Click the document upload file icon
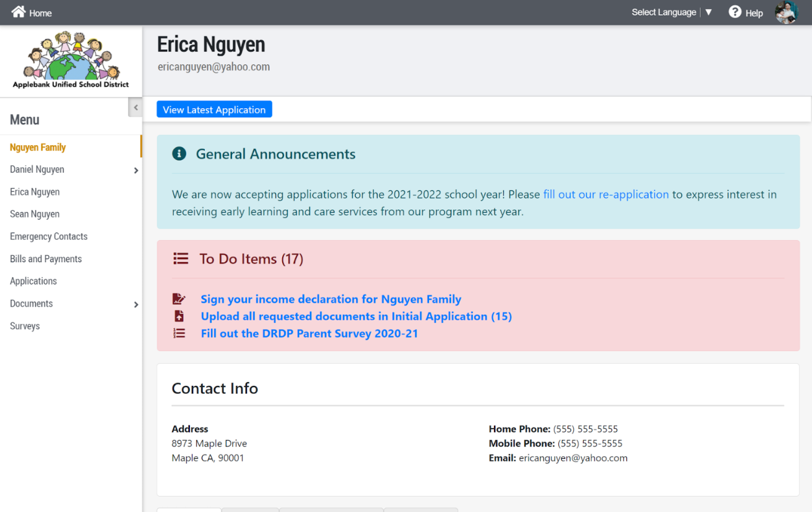 click(x=179, y=316)
